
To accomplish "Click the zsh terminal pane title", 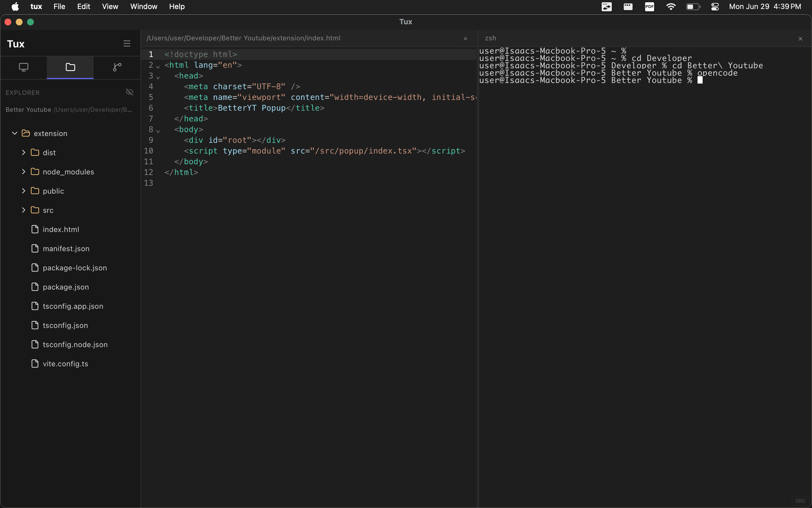I will 490,38.
